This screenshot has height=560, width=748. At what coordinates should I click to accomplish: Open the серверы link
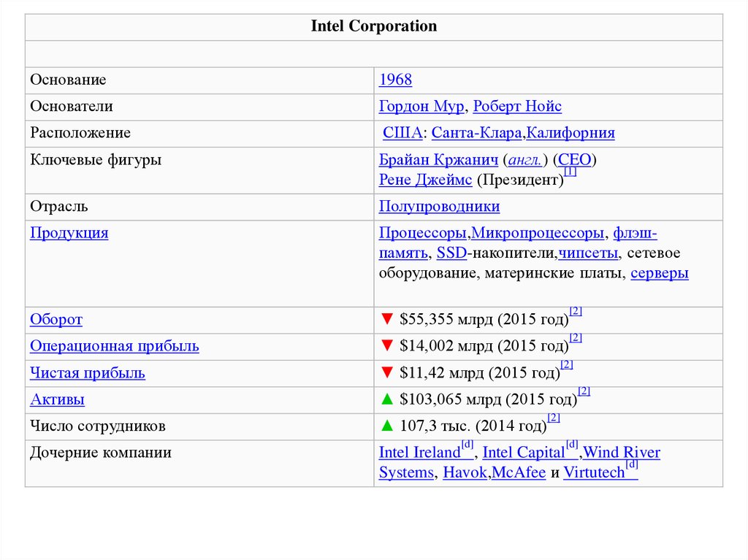pyautogui.click(x=659, y=273)
